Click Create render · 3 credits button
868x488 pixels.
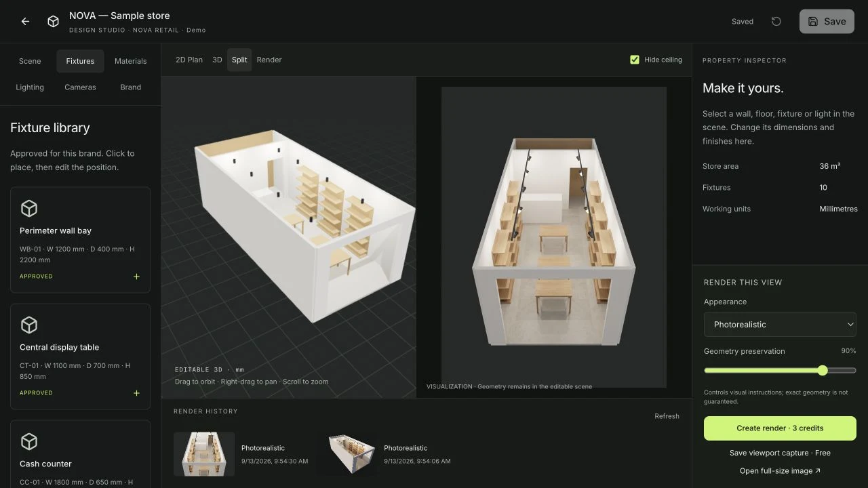tap(780, 428)
